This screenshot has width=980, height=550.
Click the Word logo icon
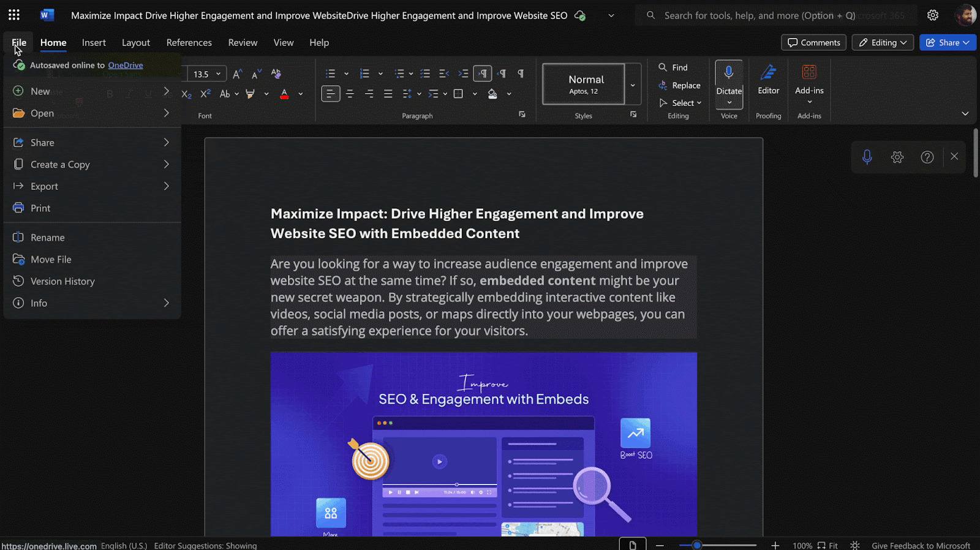click(x=47, y=15)
